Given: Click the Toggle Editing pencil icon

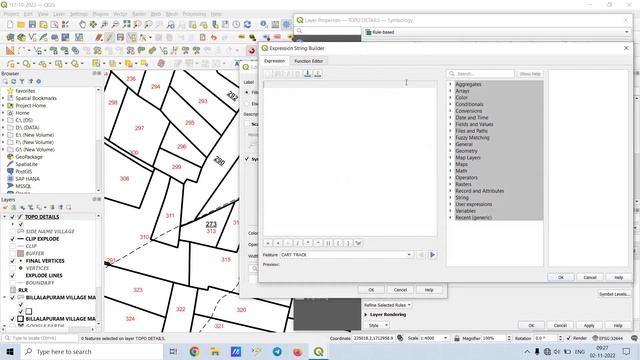Looking at the screenshot, I should [x=109, y=38].
